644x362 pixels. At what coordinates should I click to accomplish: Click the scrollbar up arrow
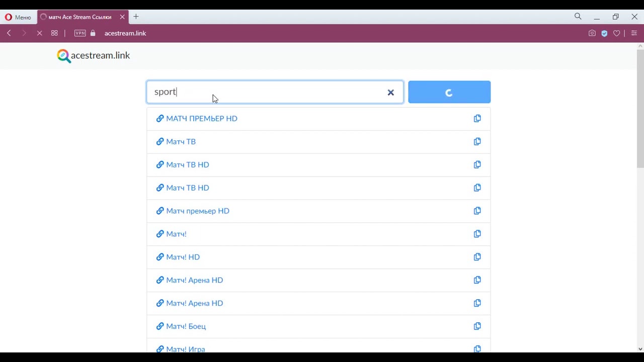coord(640,46)
